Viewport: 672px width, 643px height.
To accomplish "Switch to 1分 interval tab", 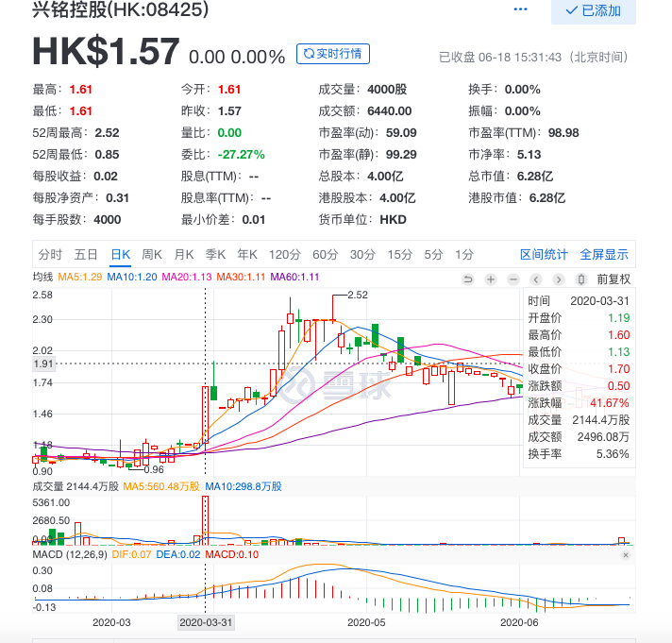I will tap(464, 255).
